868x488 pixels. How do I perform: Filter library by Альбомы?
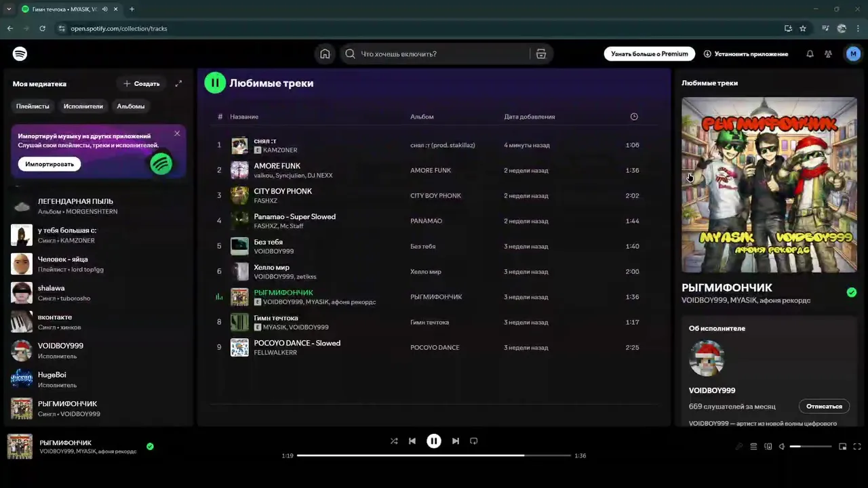pyautogui.click(x=131, y=106)
